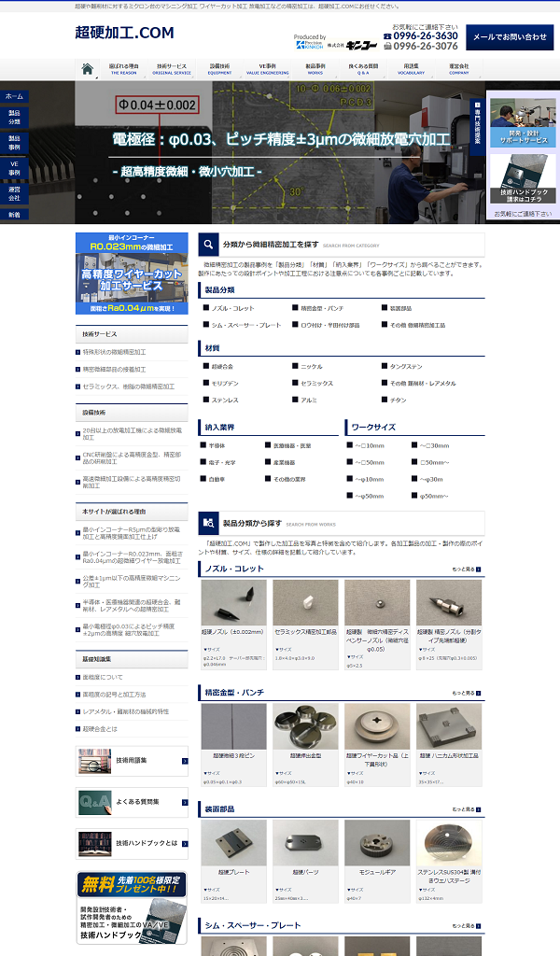Open the 運営会社 menu item
This screenshot has width=560, height=956.
pos(459,69)
